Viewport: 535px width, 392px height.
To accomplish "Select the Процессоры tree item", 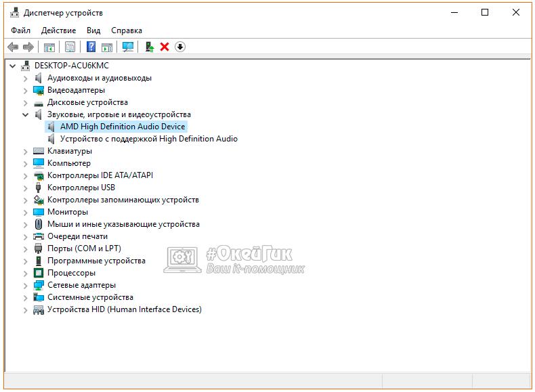I will pyautogui.click(x=71, y=273).
